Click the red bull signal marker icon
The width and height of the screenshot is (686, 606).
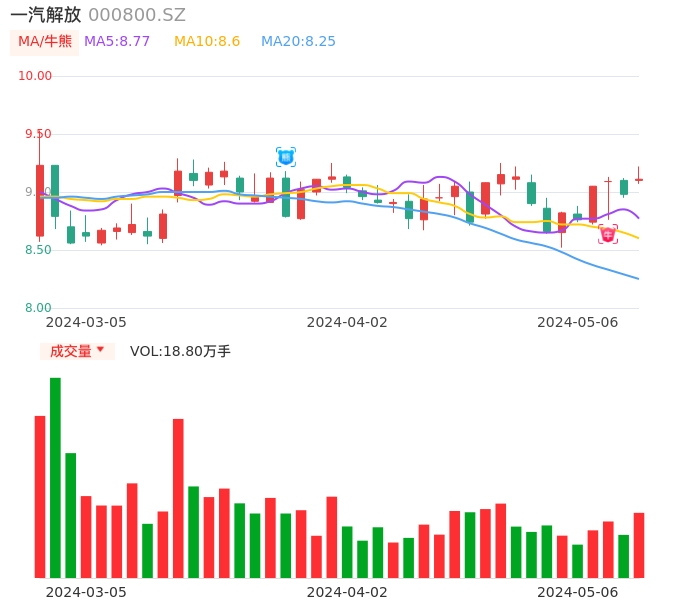pyautogui.click(x=608, y=234)
